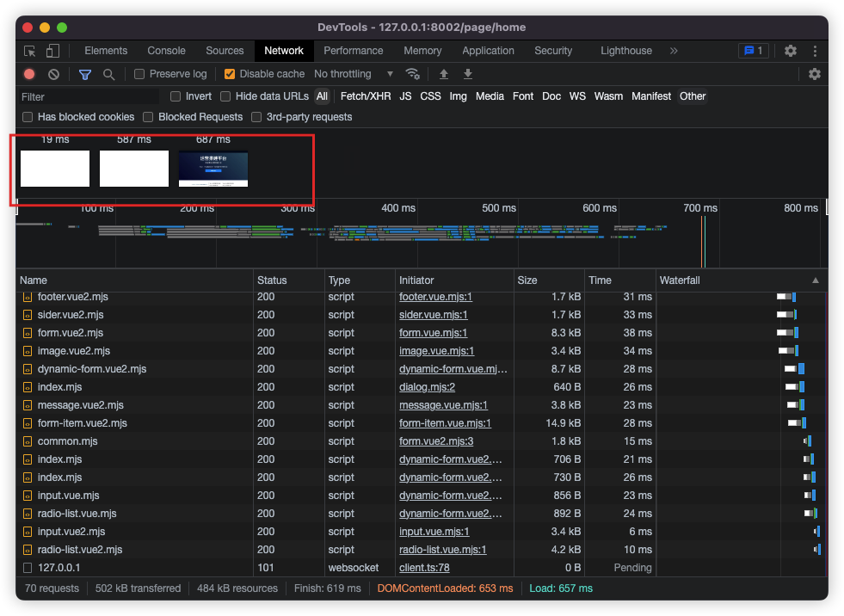Filter requests by Fetch/XHR type

(x=365, y=96)
